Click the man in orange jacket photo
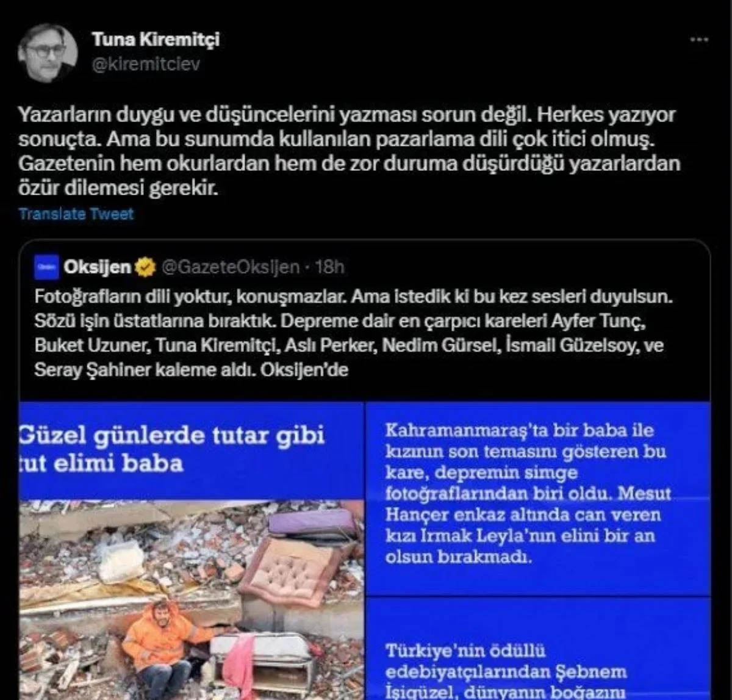Viewport: 732px width, 700px height. (x=159, y=649)
